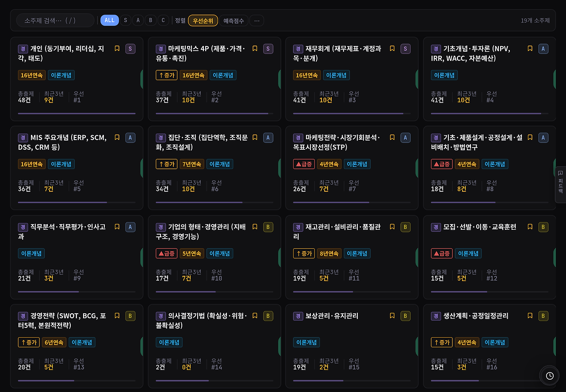Screen dimensions: 566x392
Task: Open the 피드백 side tab
Action: tap(560, 185)
